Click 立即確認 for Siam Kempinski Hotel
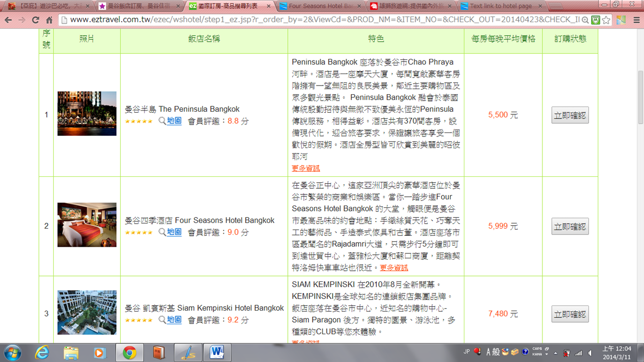Image resolution: width=644 pixels, height=362 pixels. pyautogui.click(x=570, y=314)
